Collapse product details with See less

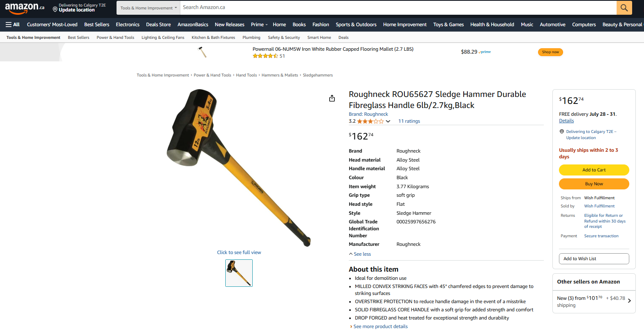coord(360,254)
